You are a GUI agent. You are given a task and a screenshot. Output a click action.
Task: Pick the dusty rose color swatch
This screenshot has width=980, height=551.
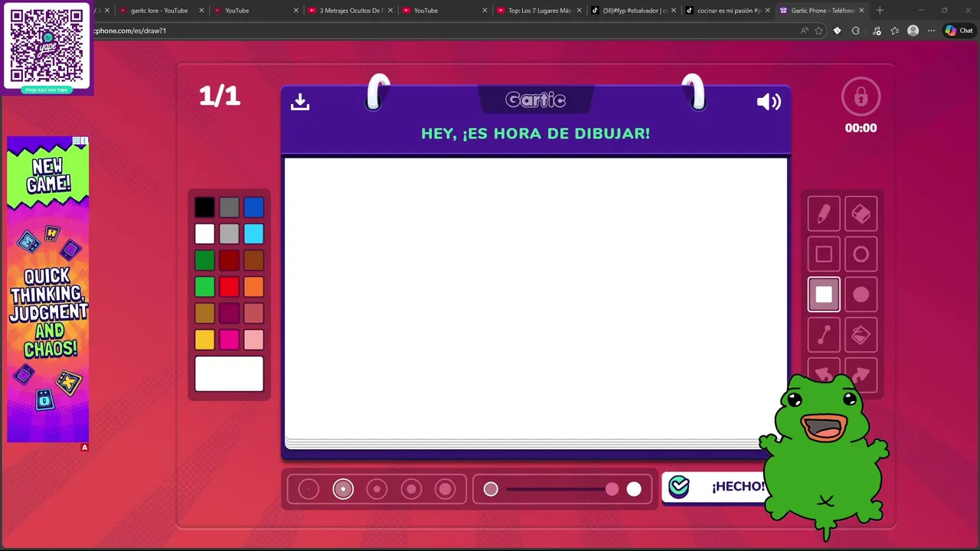pos(253,313)
